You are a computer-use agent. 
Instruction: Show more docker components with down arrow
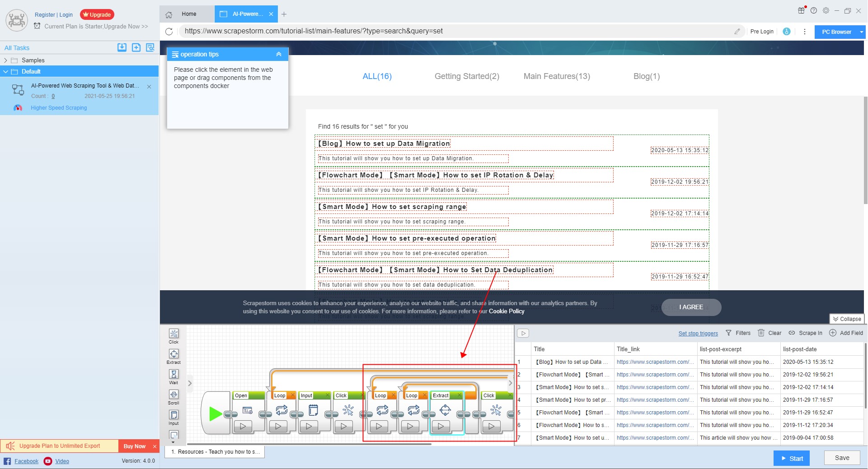click(174, 442)
